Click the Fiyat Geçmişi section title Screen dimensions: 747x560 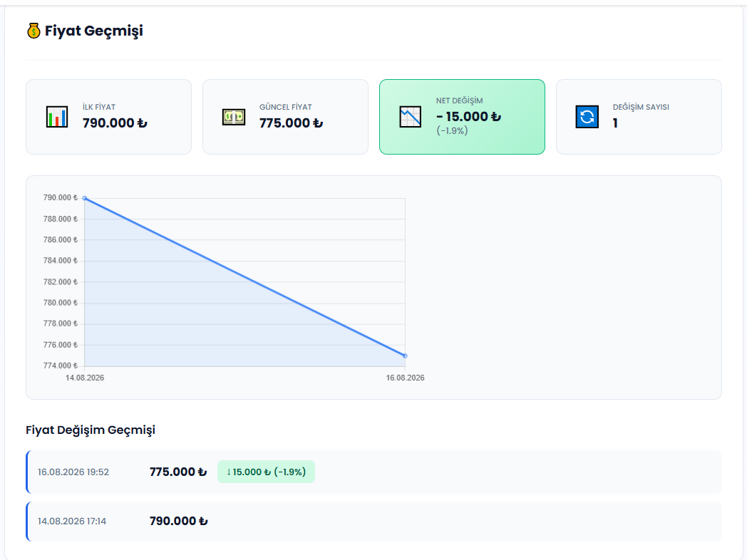[x=94, y=31]
